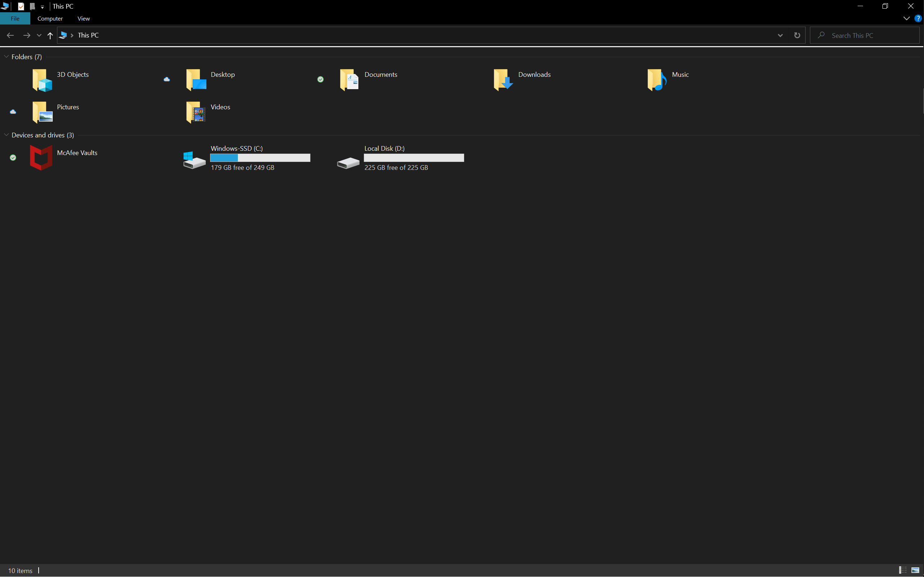Click the File menu button
The image size is (924, 577).
coord(15,18)
